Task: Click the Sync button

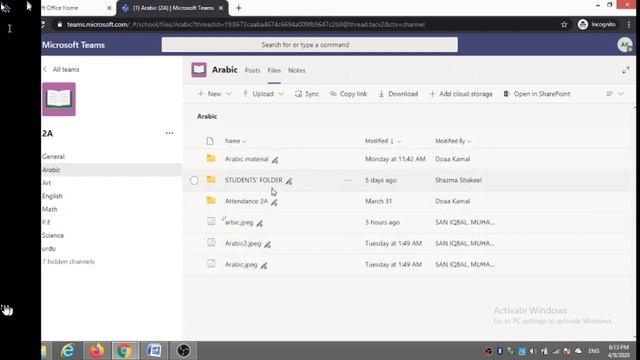Action: click(x=307, y=94)
